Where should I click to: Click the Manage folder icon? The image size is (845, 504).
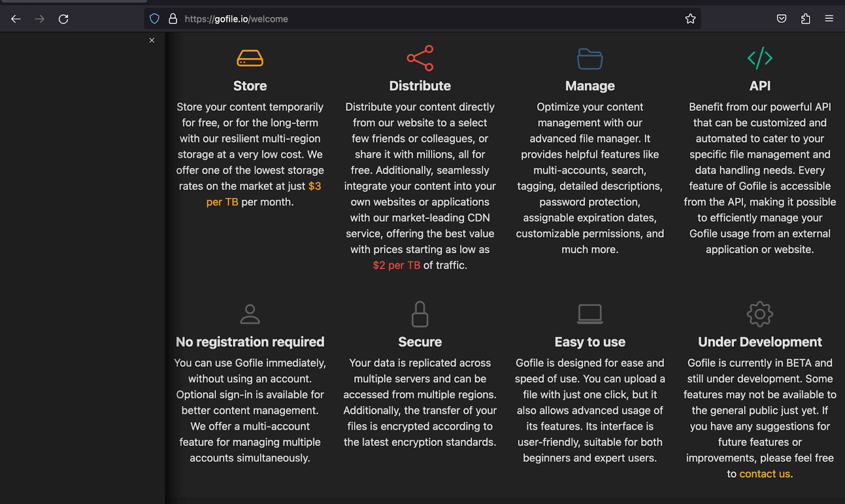(590, 59)
